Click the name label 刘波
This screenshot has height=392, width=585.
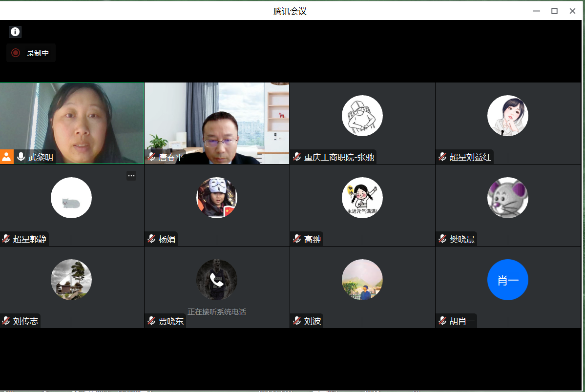pos(312,322)
